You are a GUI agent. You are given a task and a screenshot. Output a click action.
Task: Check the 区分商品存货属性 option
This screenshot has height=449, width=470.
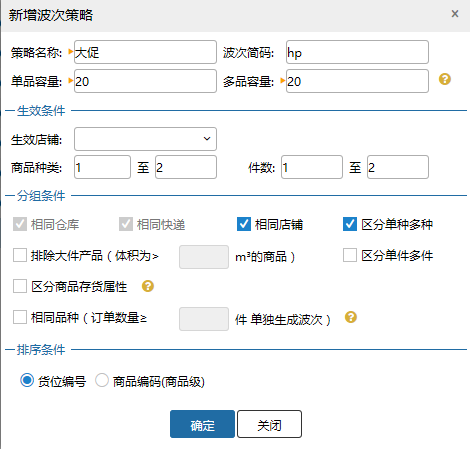pos(20,286)
